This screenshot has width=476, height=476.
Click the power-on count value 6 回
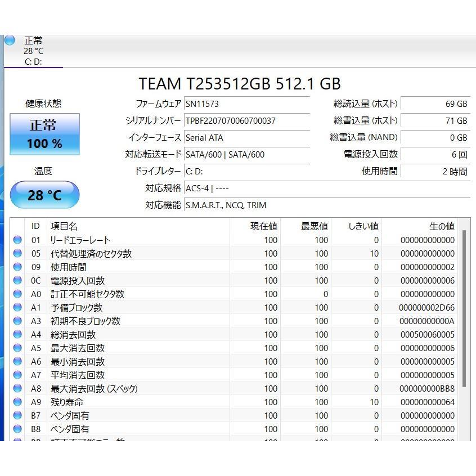click(435, 155)
